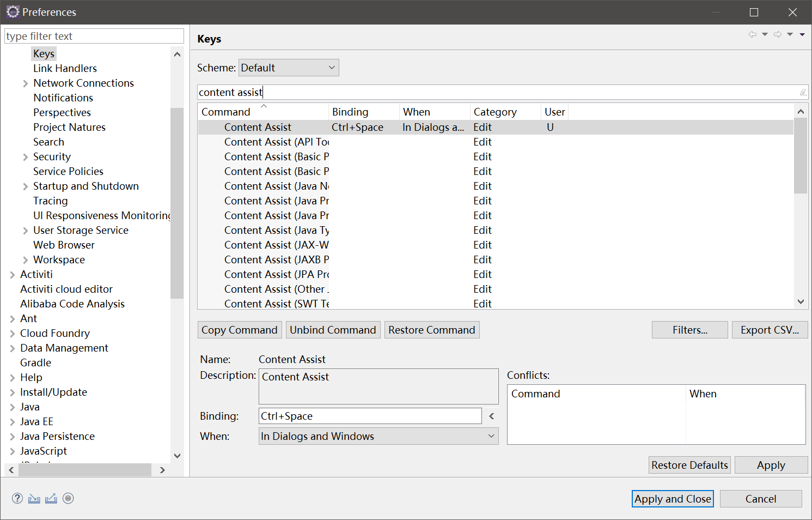
Task: Open Project Natures preference page
Action: click(69, 127)
